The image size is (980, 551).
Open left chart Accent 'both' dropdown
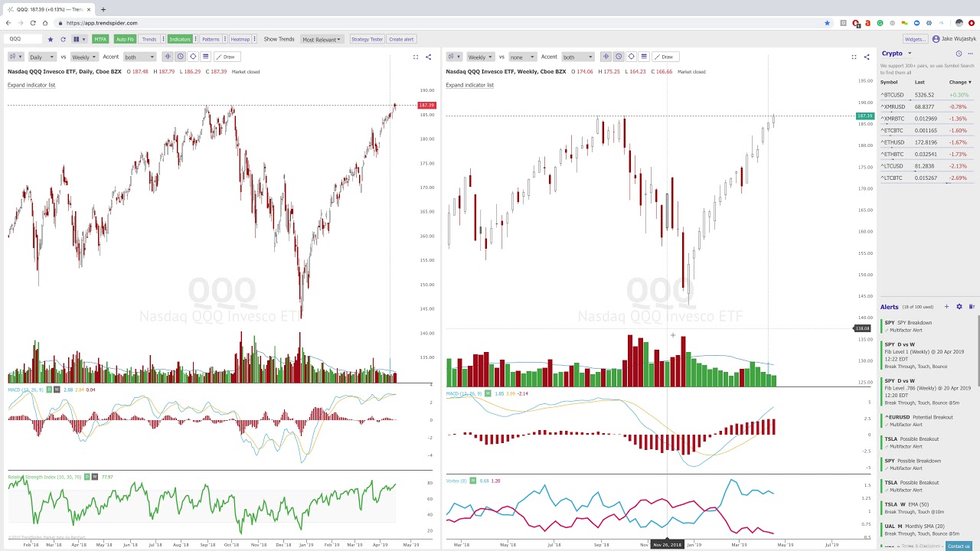[x=139, y=57]
